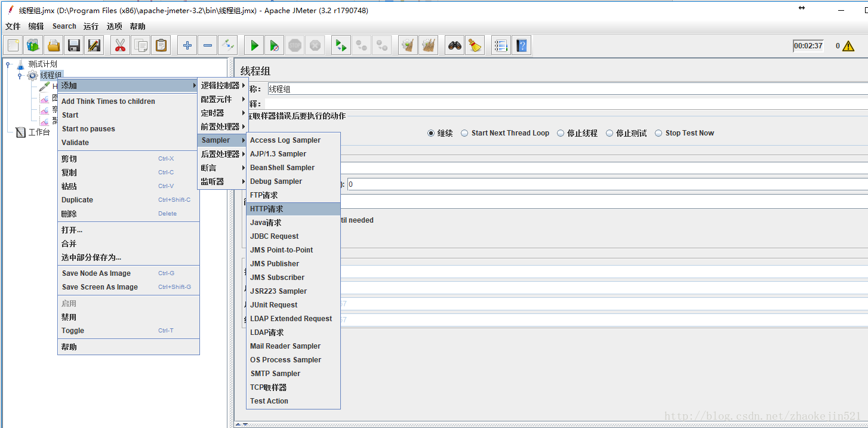Viewport: 868px width, 428px height.
Task: Click the Copy toolbar icon
Action: [141, 45]
